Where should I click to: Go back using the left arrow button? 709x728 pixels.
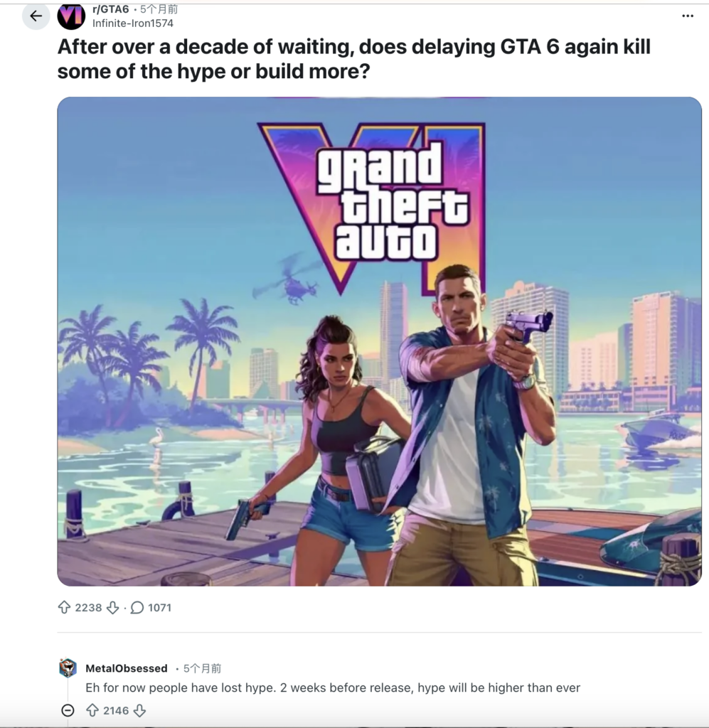(36, 16)
